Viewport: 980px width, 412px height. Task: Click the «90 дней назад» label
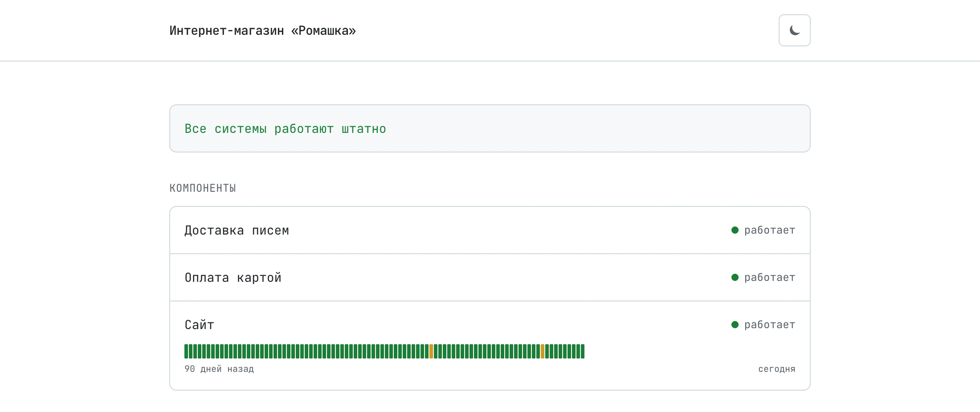click(219, 369)
